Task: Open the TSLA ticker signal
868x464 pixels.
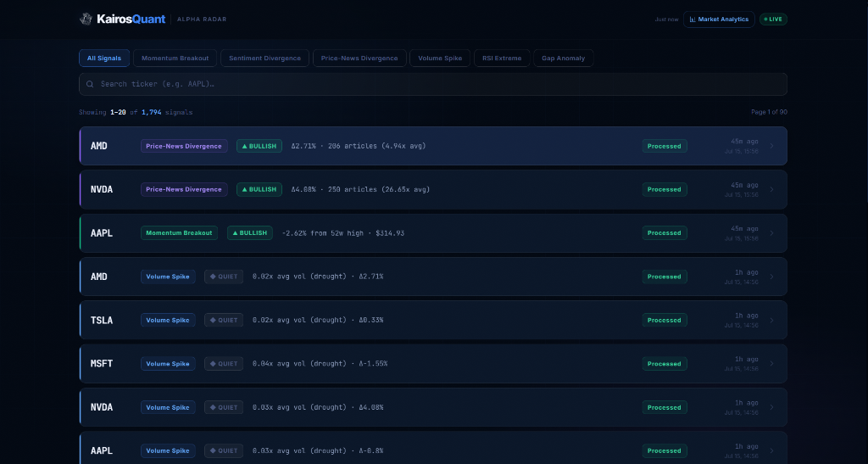Action: pyautogui.click(x=102, y=320)
